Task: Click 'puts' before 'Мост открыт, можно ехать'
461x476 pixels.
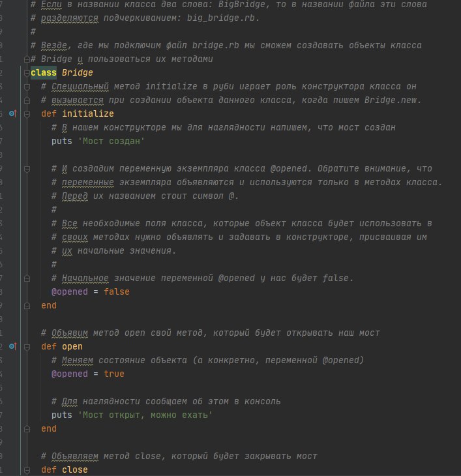Action: [x=61, y=415]
